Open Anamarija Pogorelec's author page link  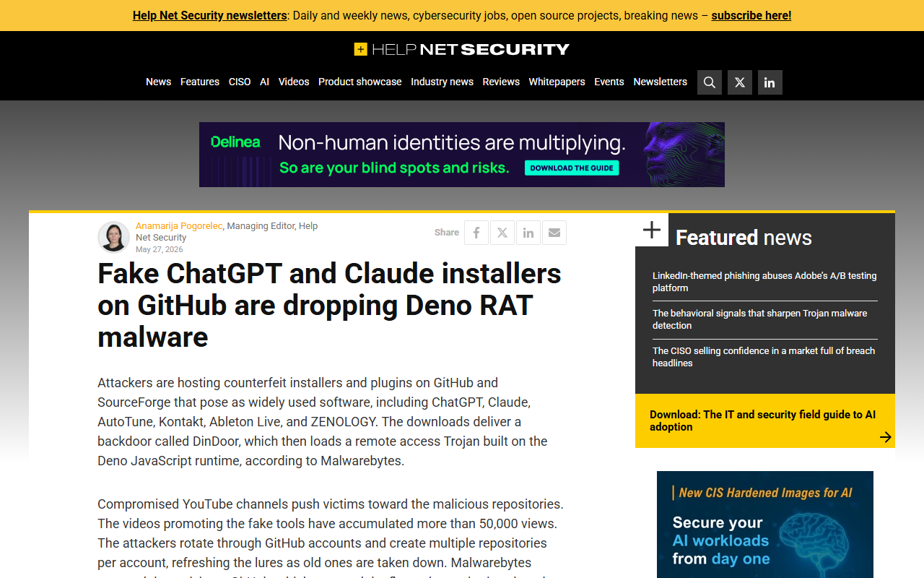pyautogui.click(x=179, y=226)
